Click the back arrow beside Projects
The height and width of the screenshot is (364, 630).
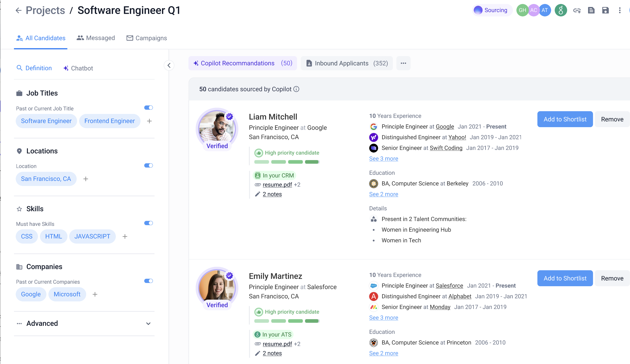18,10
